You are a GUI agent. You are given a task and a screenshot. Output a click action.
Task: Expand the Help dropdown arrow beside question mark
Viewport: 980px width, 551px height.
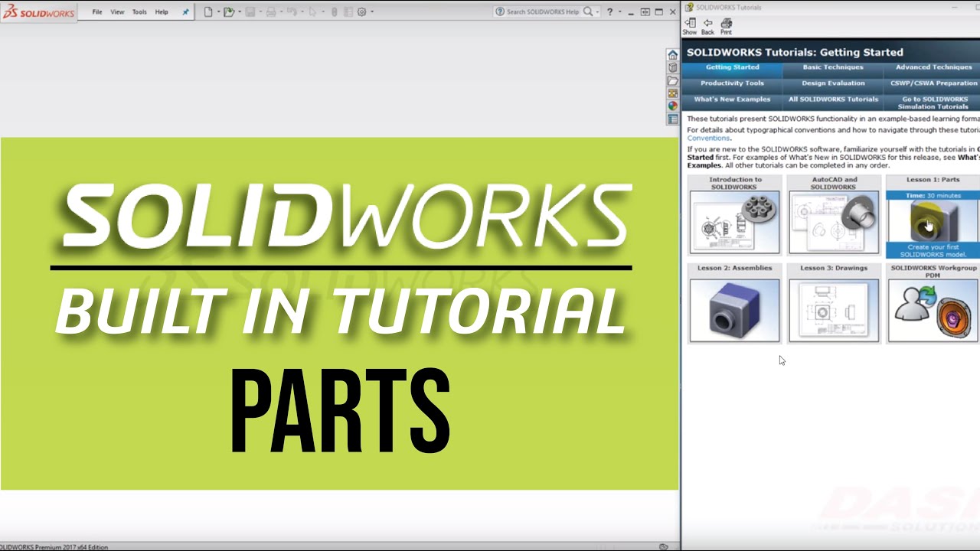click(x=619, y=12)
